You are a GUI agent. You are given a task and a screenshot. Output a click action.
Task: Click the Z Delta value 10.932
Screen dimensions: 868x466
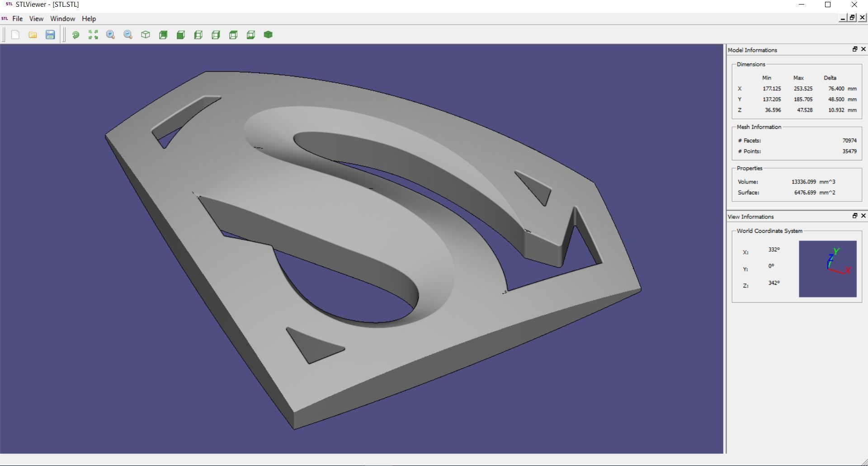[x=836, y=110]
